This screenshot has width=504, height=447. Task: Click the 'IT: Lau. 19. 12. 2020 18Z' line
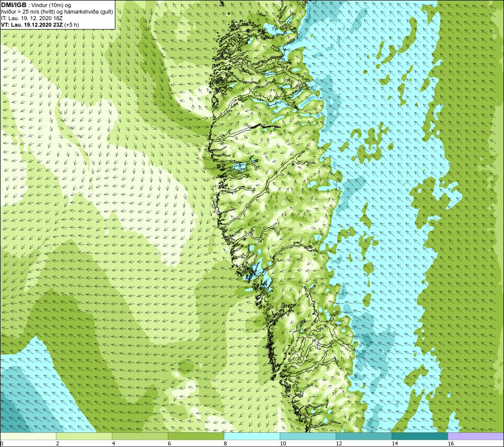(32, 18)
